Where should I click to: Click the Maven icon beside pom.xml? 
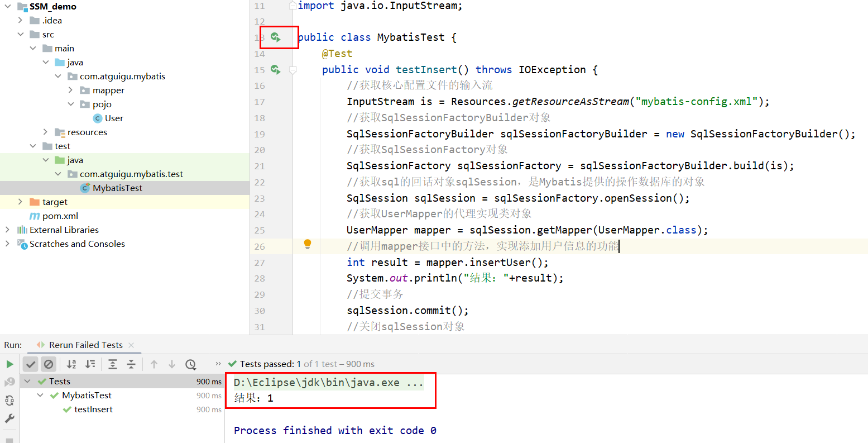(35, 216)
